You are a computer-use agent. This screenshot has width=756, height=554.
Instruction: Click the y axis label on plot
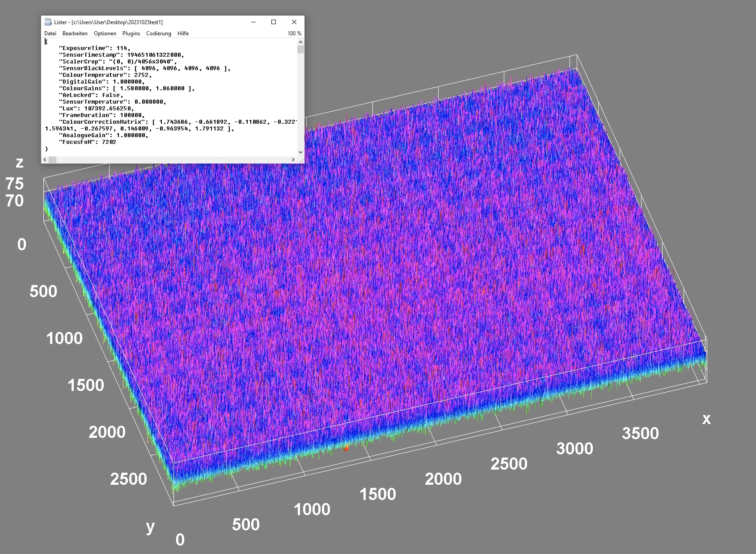tap(150, 527)
